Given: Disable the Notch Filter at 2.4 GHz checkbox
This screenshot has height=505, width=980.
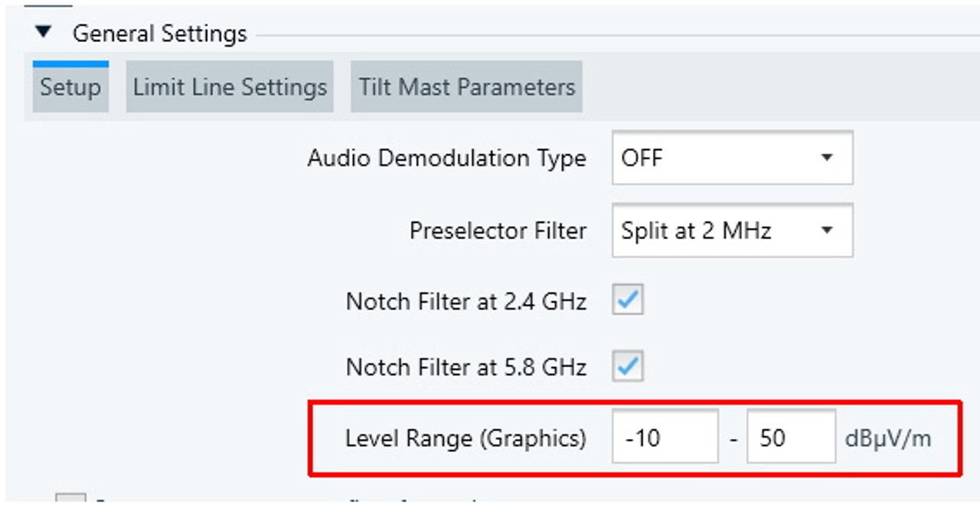Looking at the screenshot, I should pyautogui.click(x=628, y=300).
